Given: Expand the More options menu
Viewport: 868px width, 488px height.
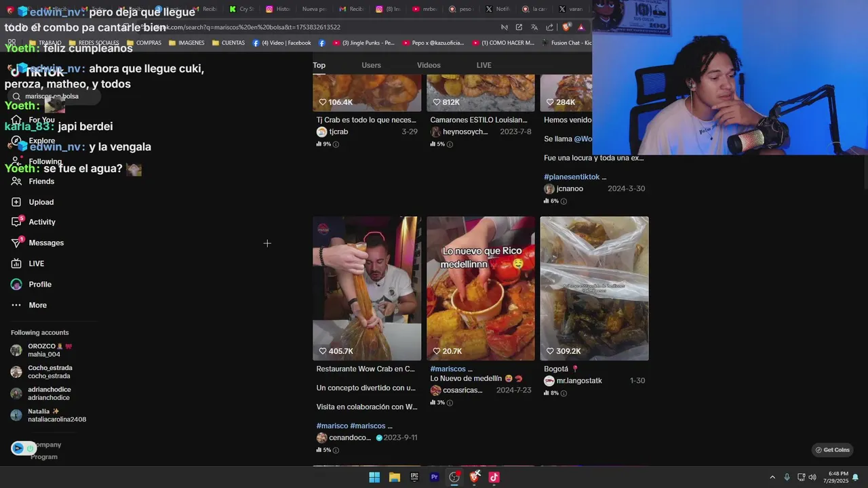Looking at the screenshot, I should 29,305.
